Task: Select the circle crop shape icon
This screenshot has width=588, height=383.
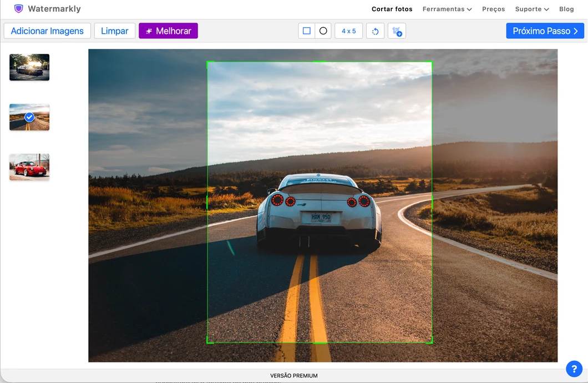Action: (323, 31)
